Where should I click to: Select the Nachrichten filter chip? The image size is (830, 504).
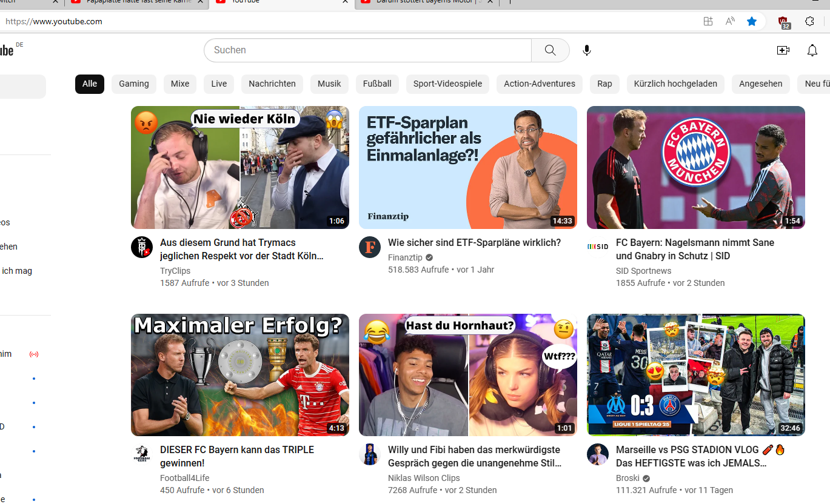tap(272, 84)
